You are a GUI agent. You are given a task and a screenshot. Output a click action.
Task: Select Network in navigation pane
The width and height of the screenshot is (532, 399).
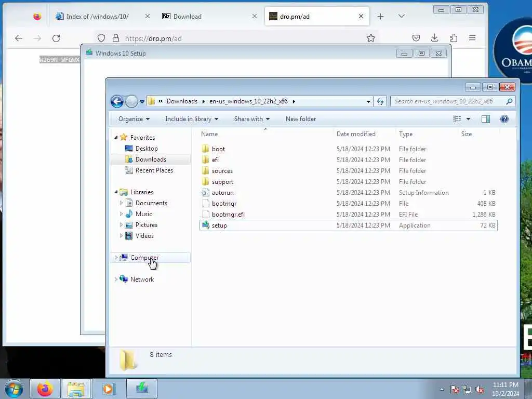[142, 279]
